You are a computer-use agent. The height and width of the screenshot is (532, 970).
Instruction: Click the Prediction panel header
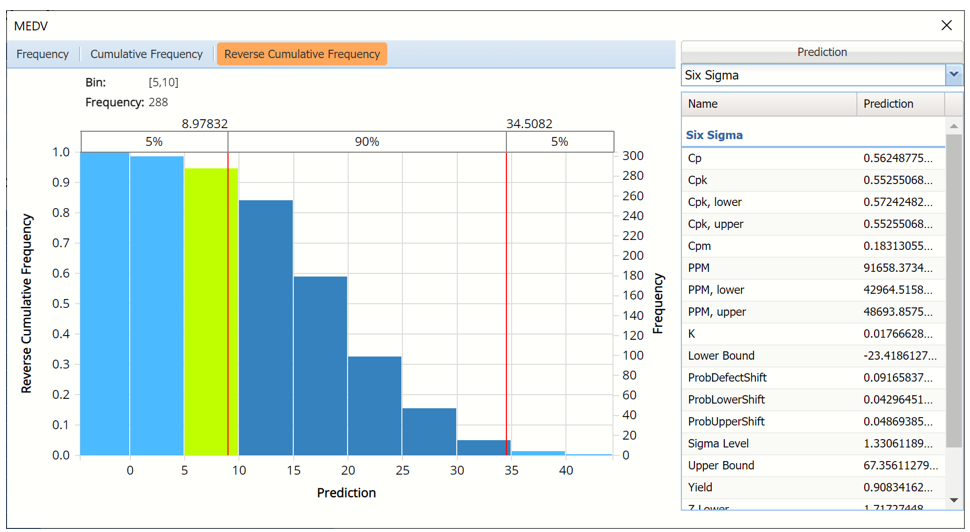tap(822, 52)
